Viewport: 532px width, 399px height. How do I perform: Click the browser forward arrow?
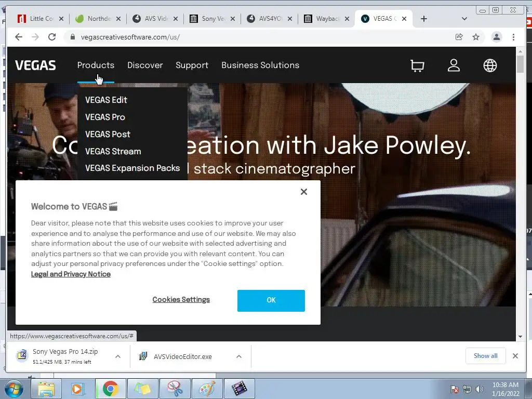point(35,37)
